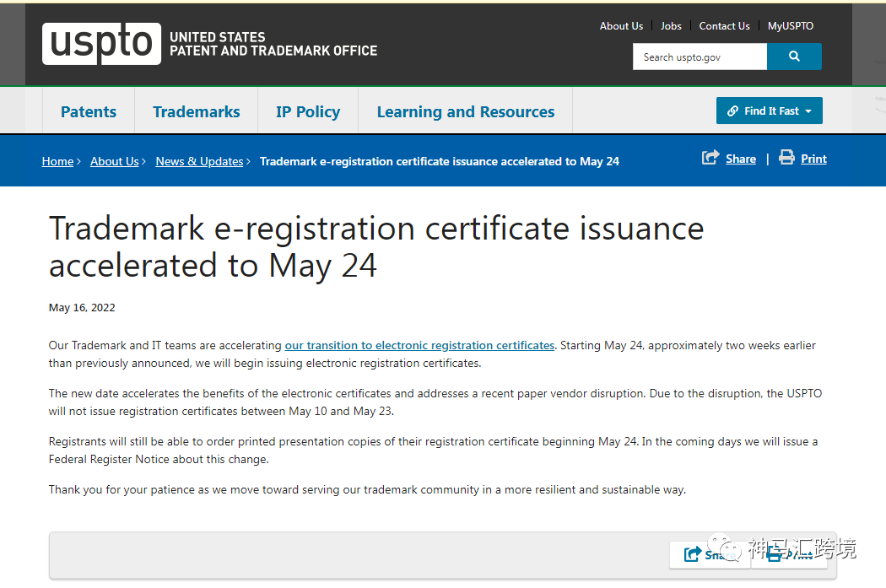Go to Home in the breadcrumb
This screenshot has height=588, width=886.
click(x=57, y=161)
